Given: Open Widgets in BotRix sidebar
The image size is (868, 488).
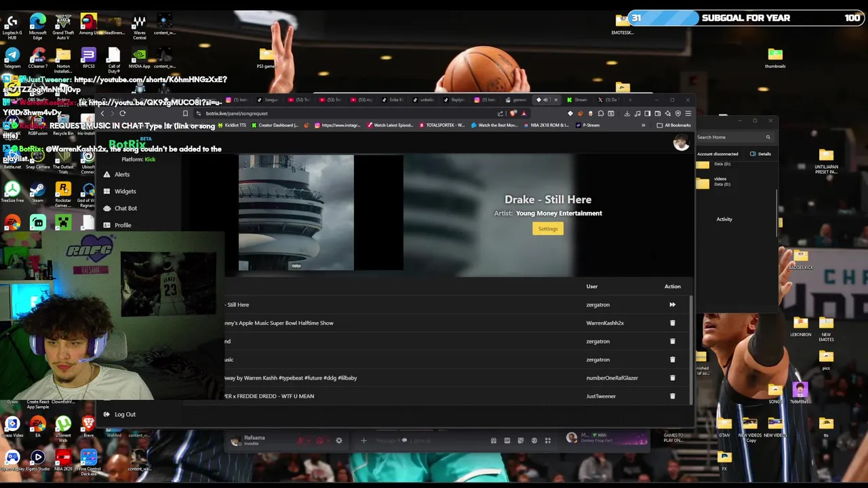Looking at the screenshot, I should (120, 191).
